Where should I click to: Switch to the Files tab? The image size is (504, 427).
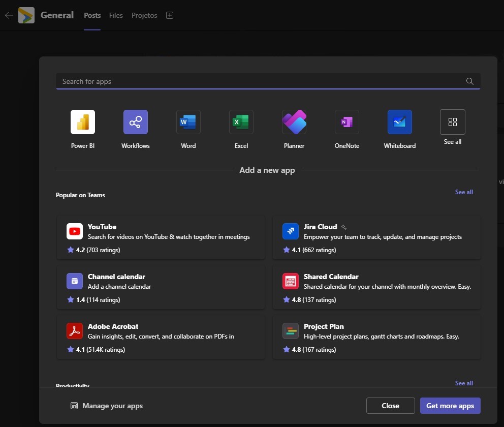[116, 15]
